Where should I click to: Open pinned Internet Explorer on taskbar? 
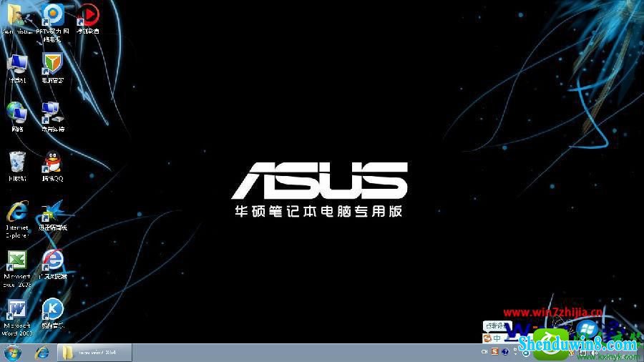tap(42, 353)
